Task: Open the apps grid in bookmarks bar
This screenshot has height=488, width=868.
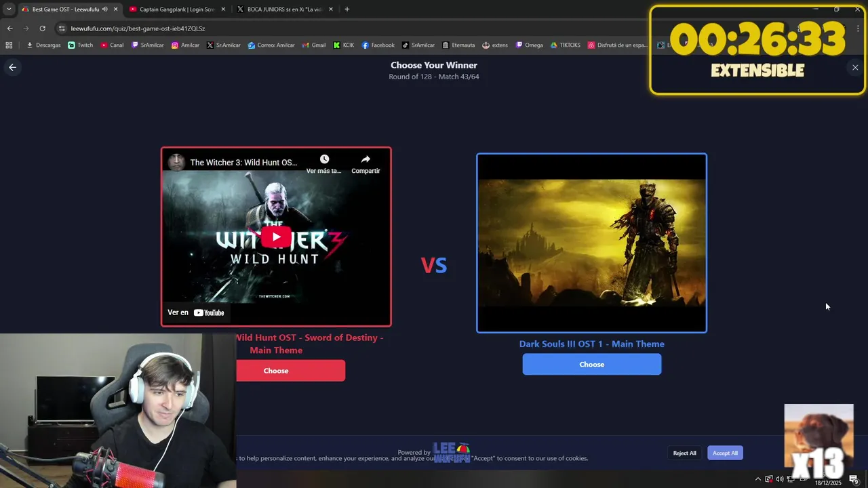Action: point(9,45)
